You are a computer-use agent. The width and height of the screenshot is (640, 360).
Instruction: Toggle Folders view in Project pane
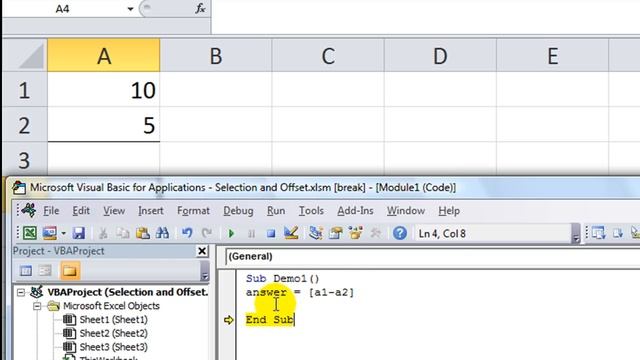[x=69, y=271]
